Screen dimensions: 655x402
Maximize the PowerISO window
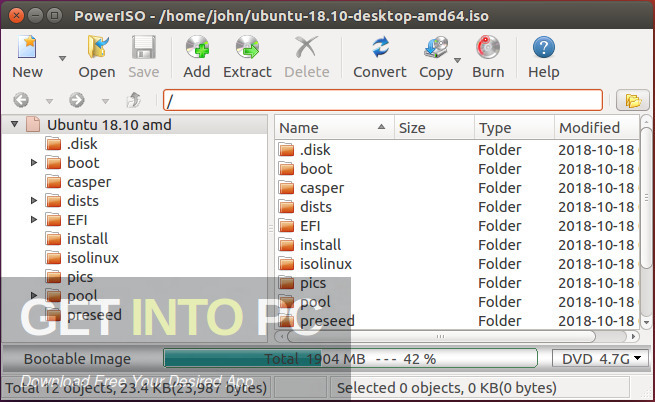pyautogui.click(x=54, y=16)
